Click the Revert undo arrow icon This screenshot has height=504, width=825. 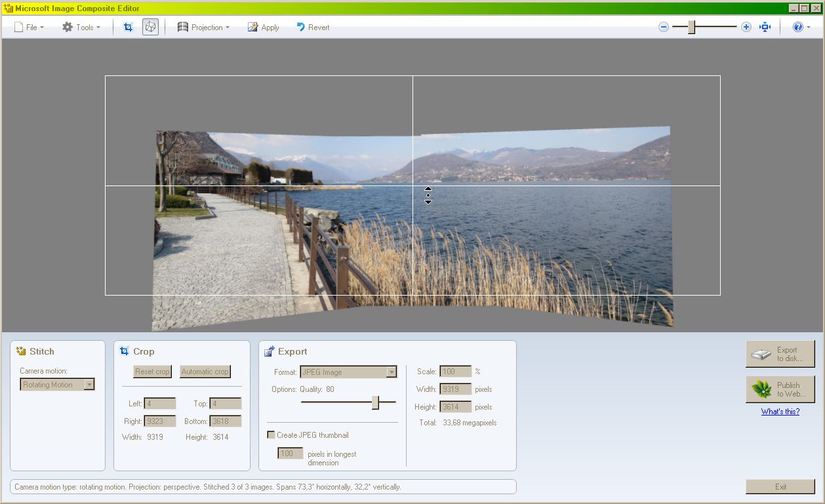point(300,27)
